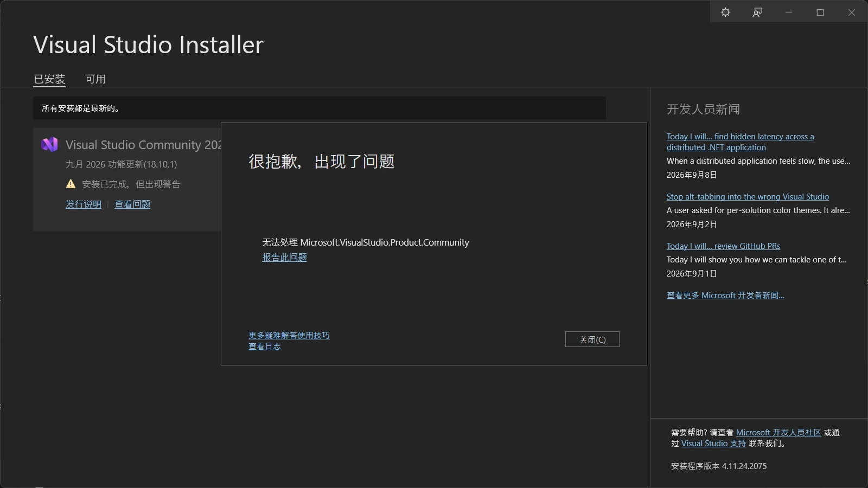The image size is (868, 488).
Task: Click the 关闭(C) button in error dialog
Action: 592,339
